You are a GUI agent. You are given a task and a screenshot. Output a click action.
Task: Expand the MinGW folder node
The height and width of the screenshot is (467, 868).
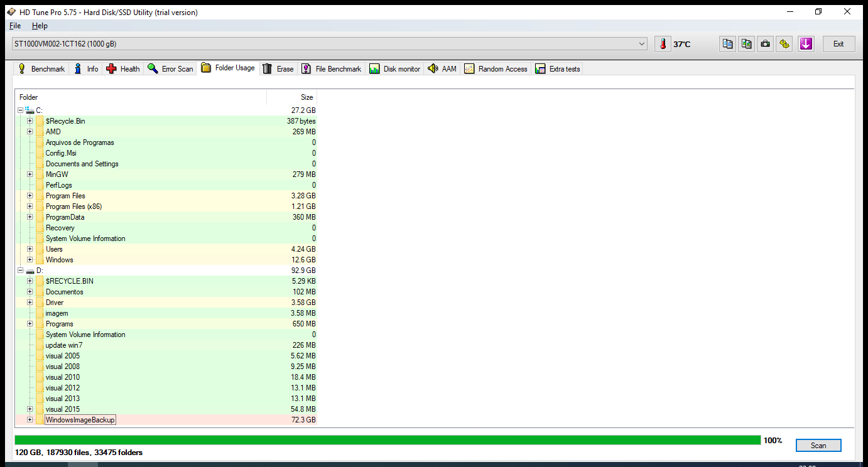tap(30, 174)
